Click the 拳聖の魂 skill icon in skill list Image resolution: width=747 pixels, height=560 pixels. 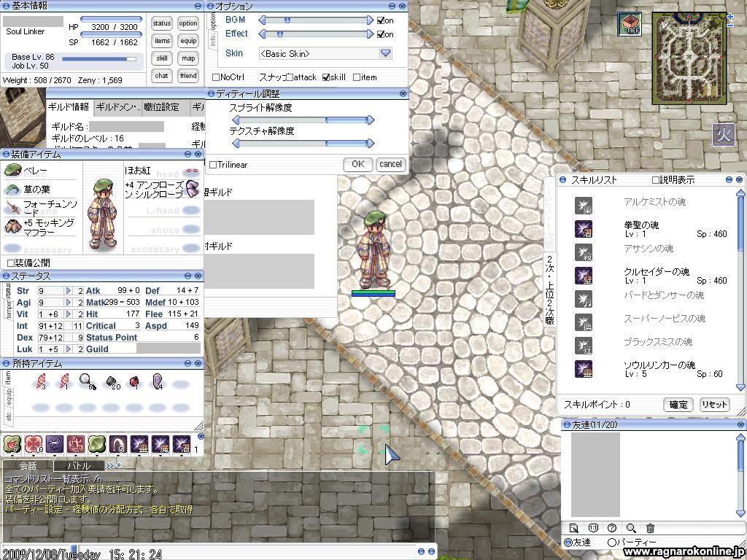pos(584,229)
